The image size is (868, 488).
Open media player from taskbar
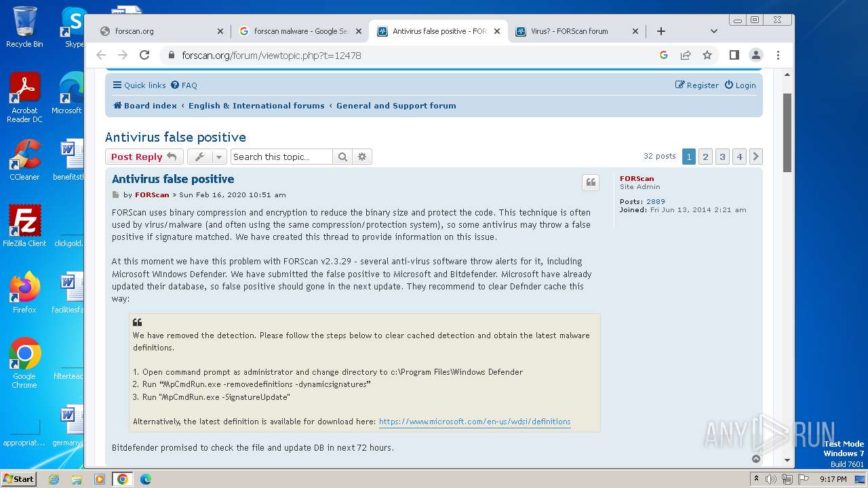pos(100,479)
